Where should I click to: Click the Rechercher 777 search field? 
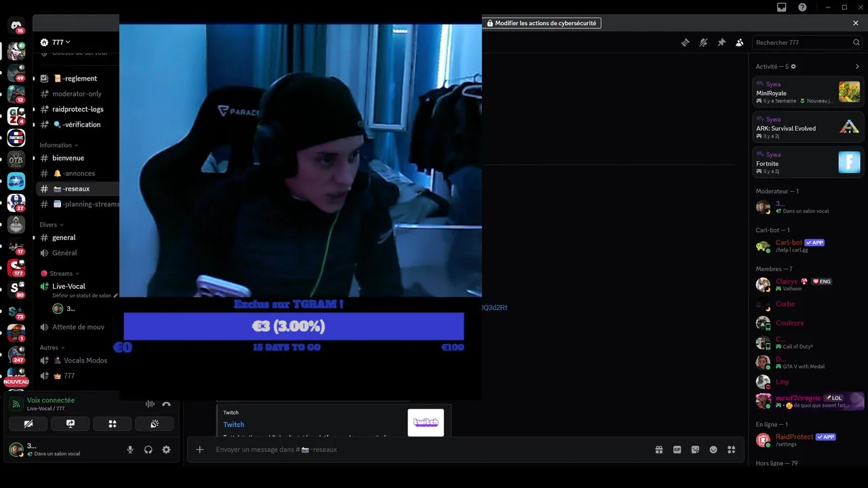tap(808, 42)
